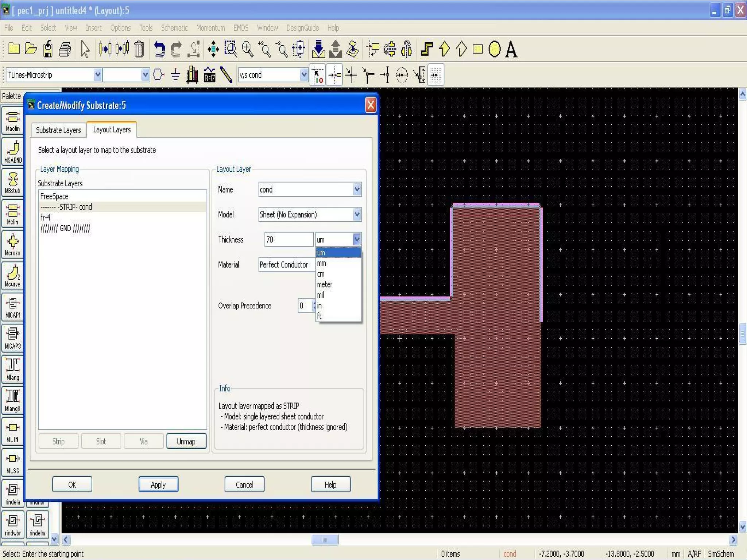
Task: Click the Unmap button
Action: click(186, 441)
